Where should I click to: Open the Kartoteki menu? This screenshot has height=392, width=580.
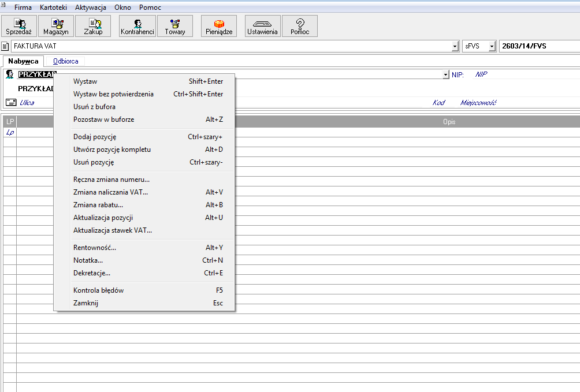coord(54,8)
